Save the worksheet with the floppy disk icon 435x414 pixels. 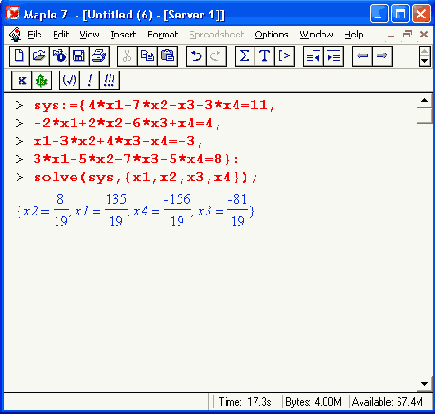(x=79, y=56)
